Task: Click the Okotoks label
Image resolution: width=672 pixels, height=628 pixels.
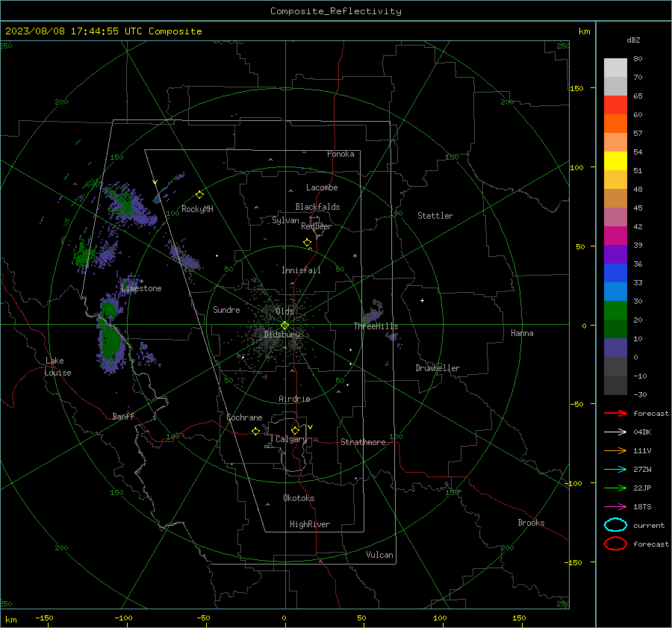Action: 299,498
